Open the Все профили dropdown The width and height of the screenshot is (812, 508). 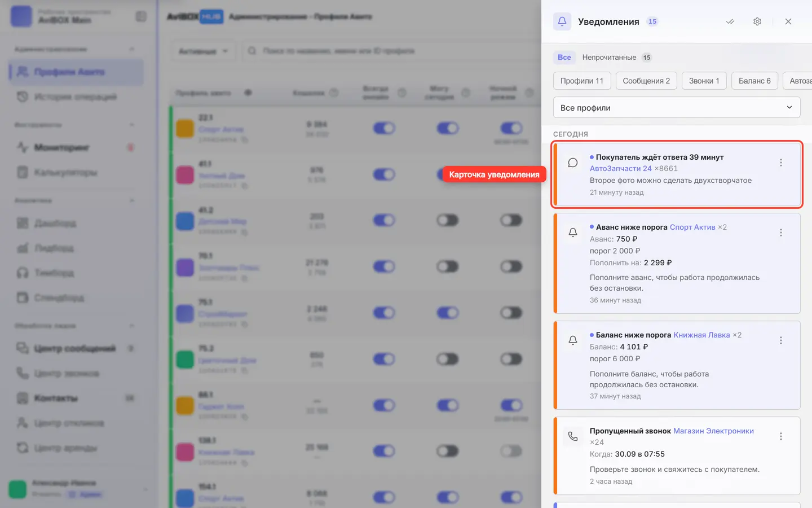677,107
